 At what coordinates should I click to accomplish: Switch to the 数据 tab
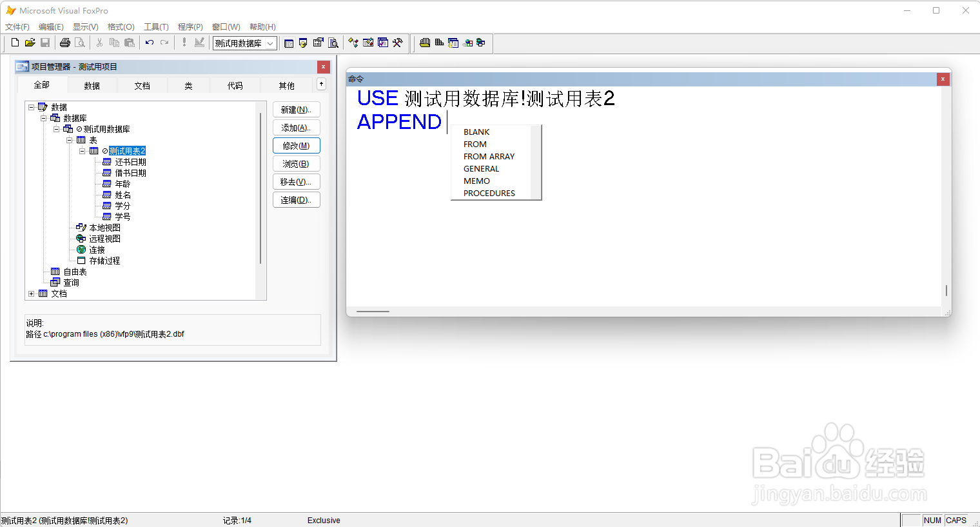pyautogui.click(x=92, y=86)
